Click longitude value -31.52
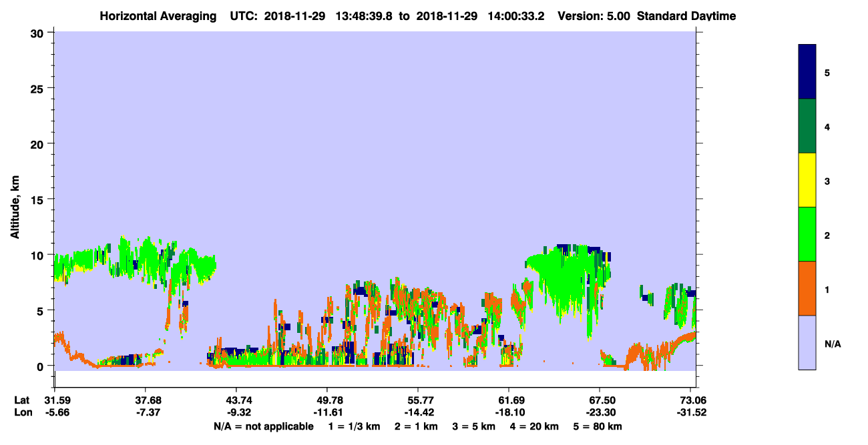The width and height of the screenshot is (868, 445). [x=690, y=412]
